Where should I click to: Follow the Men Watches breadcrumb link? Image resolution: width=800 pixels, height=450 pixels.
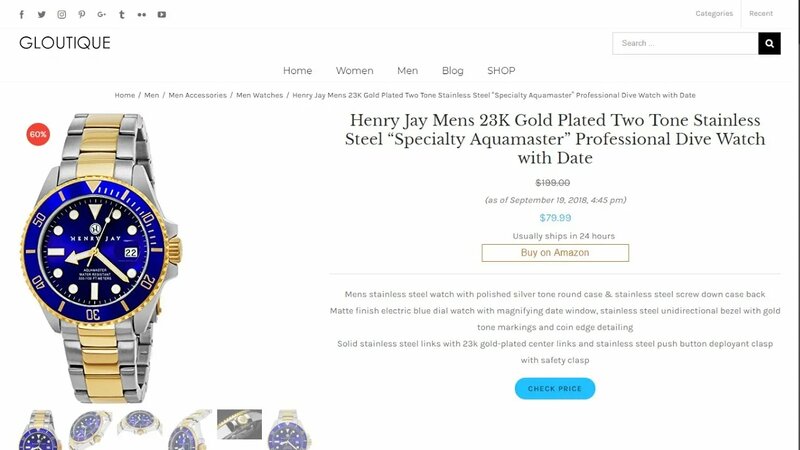(259, 95)
